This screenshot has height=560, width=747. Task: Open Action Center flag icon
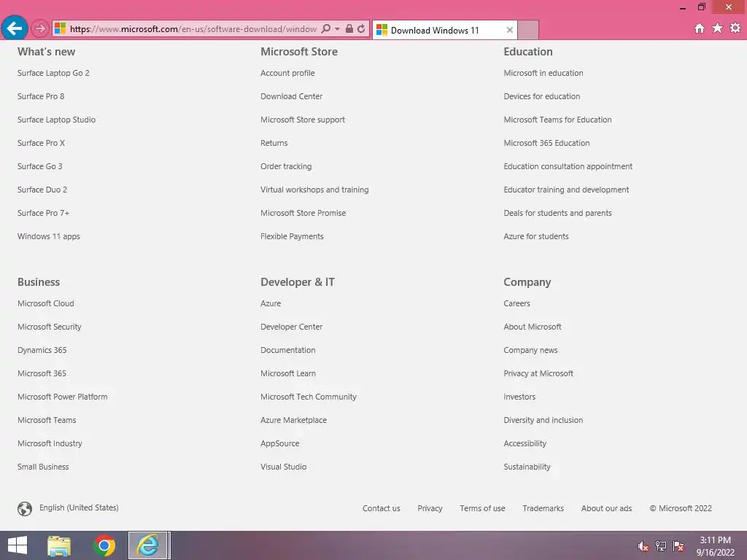coord(678,546)
